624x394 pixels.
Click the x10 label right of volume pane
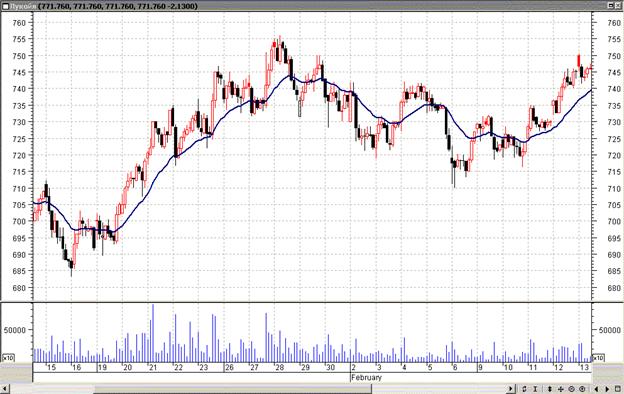599,357
